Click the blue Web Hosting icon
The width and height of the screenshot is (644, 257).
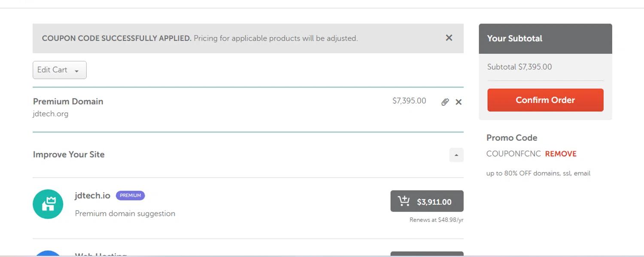click(x=48, y=254)
